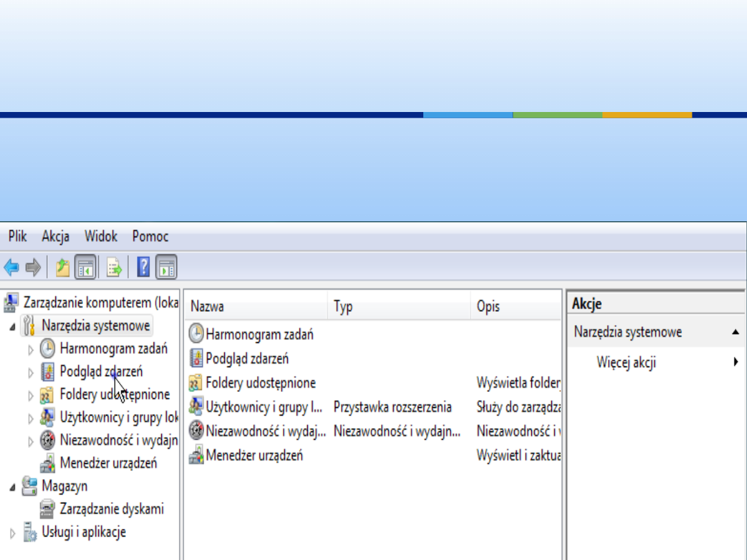Toggle the Show/Hide Action Pane icon
The width and height of the screenshot is (747, 560).
166,267
